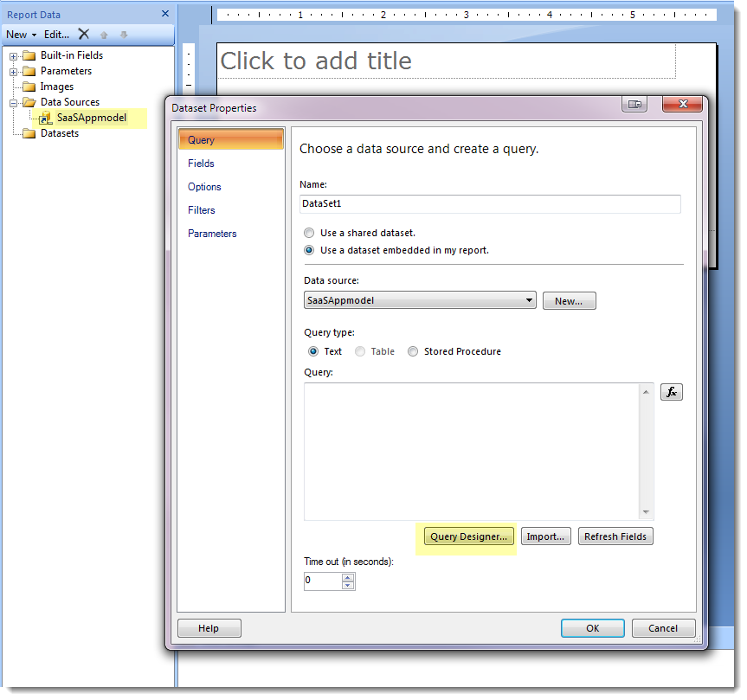Select the Stored Procedure query type
Image resolution: width=747 pixels, height=700 pixels.
tap(413, 351)
